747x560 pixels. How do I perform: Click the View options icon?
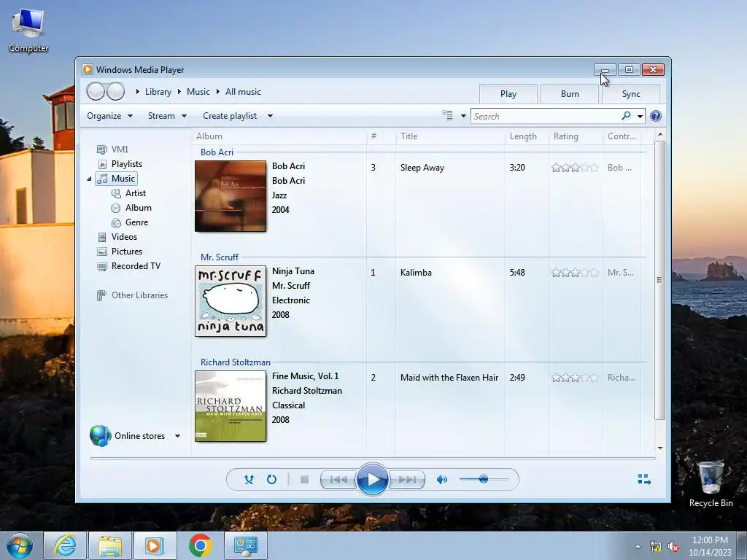click(x=447, y=116)
